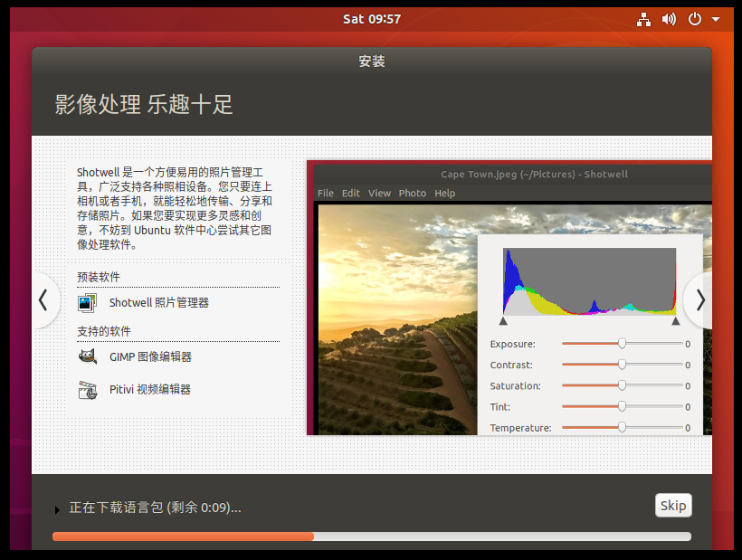Click the Cape Town.jpeg Shotwell title bar
Image resolution: width=742 pixels, height=560 pixels.
[x=513, y=174]
